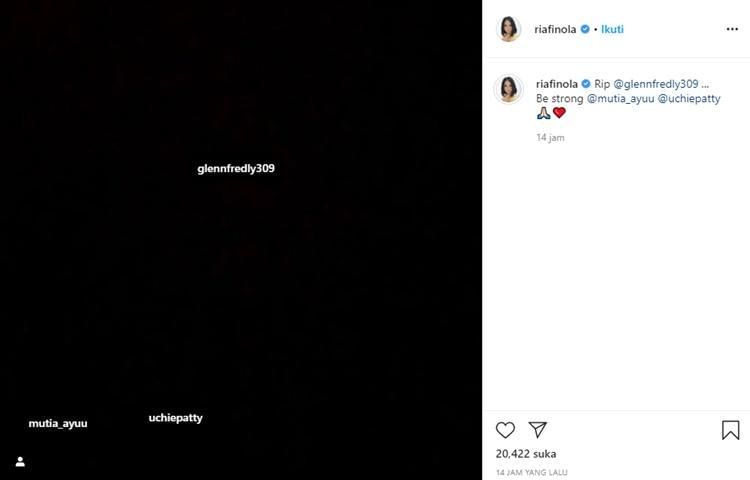View the 20,422 suka likes list
750x480 pixels.
(x=526, y=453)
